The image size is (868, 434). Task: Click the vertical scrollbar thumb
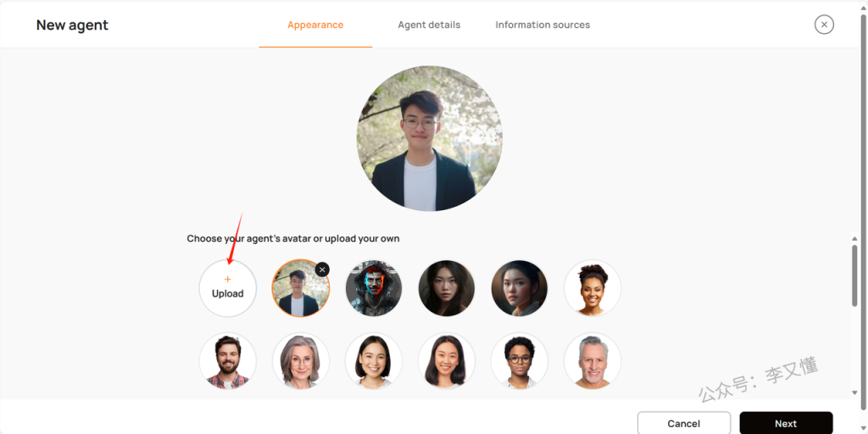point(854,275)
